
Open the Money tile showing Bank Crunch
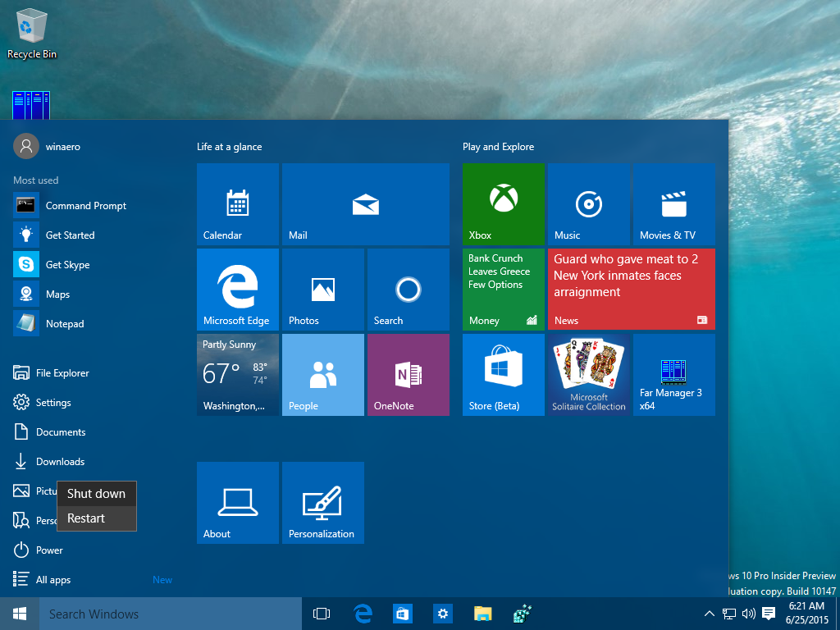(503, 289)
